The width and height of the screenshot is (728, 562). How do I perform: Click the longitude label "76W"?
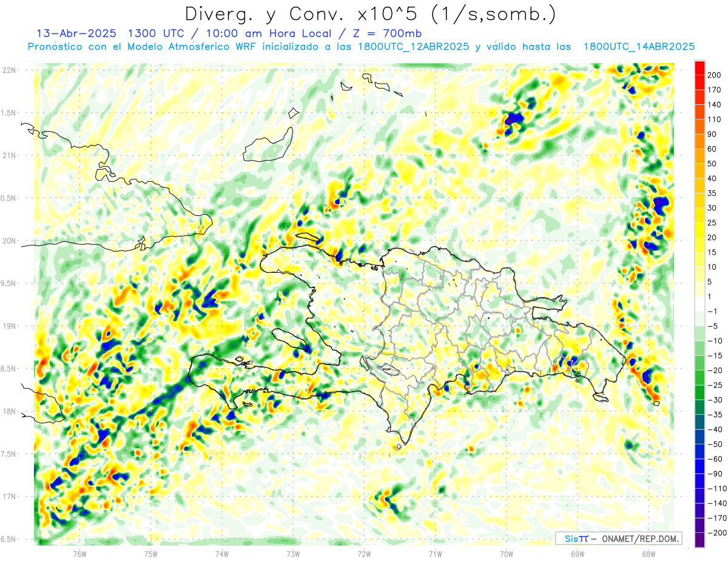(79, 554)
